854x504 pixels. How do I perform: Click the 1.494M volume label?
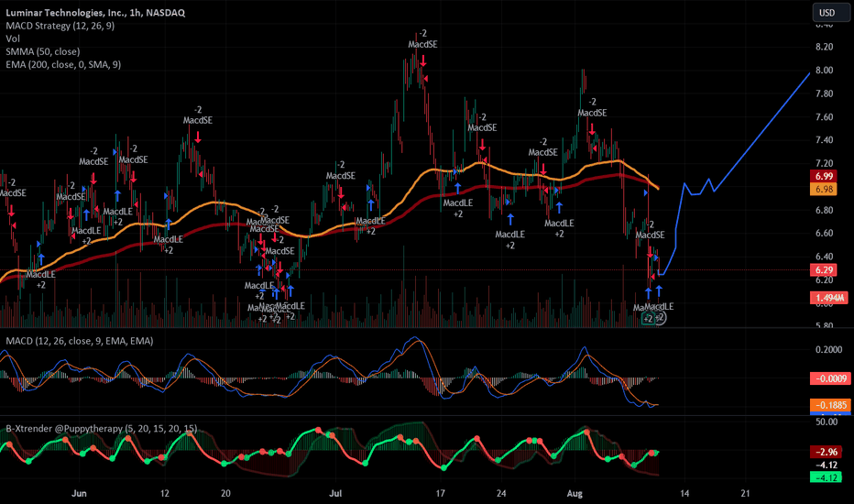tap(829, 298)
